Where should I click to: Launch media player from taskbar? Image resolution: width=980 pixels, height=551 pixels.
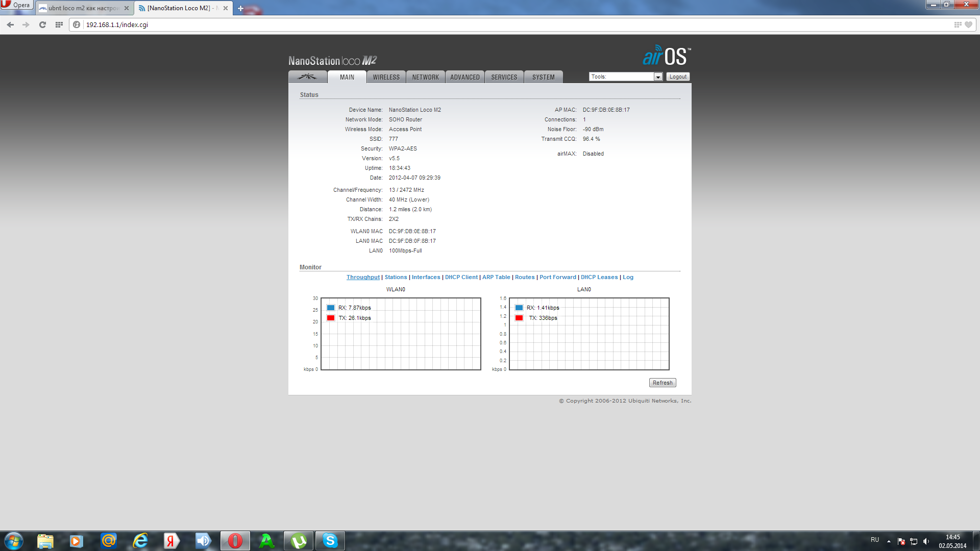(x=77, y=541)
